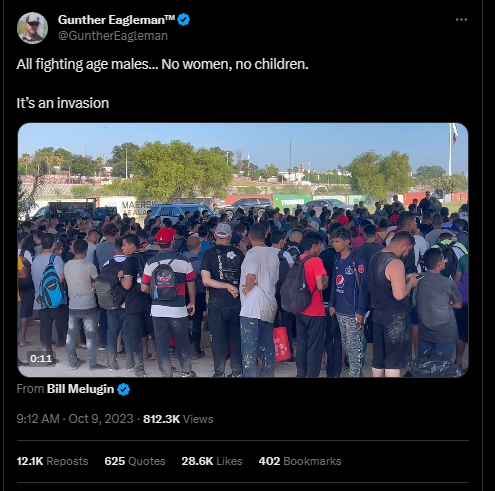Open the @GuntherEagleman handle link
Viewport: 495px width, 491px height.
[x=113, y=36]
